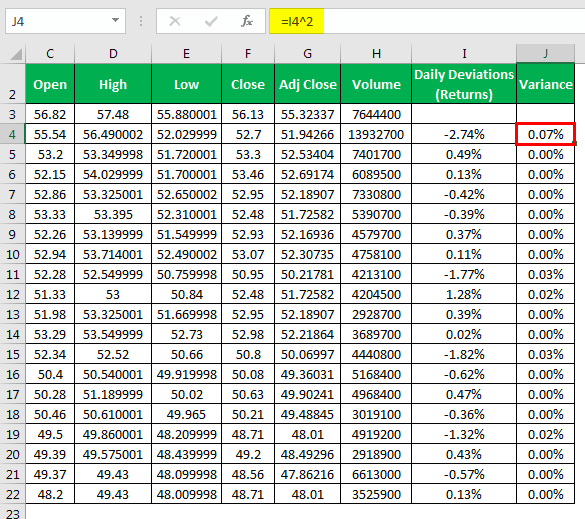585x519 pixels.
Task: Select cell with value 52.21864
Action: [307, 334]
